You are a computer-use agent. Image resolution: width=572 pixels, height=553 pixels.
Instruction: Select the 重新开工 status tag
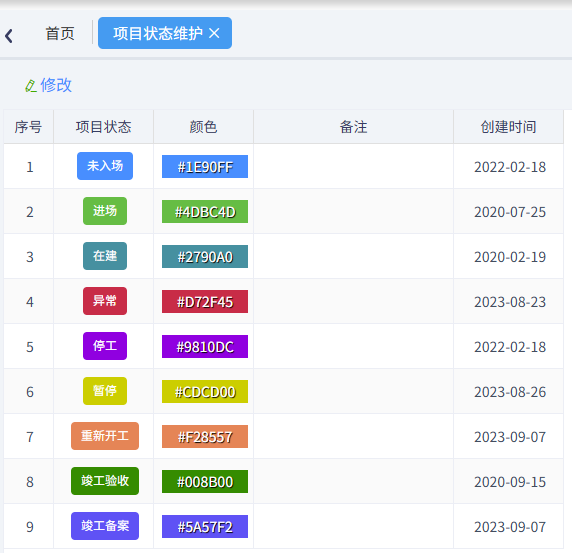coord(105,436)
